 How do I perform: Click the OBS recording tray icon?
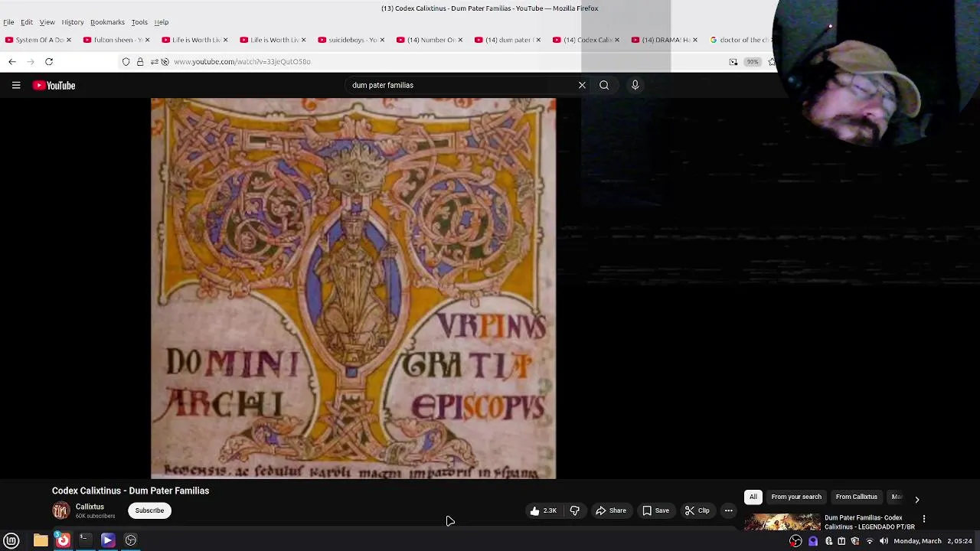point(796,541)
